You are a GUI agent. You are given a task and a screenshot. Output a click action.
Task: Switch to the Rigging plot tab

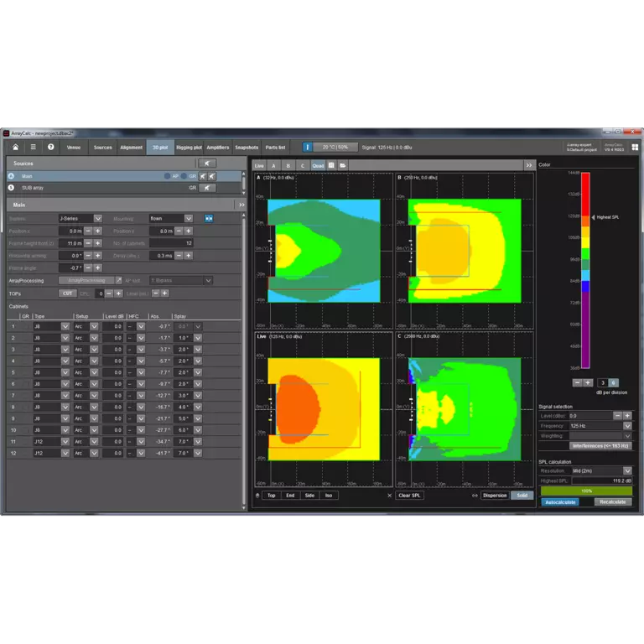(x=187, y=147)
